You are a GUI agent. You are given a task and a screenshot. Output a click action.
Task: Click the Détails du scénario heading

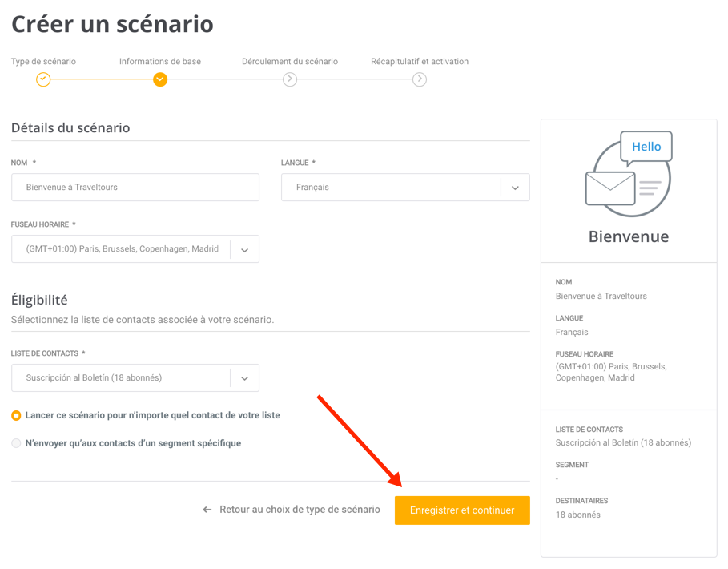(70, 127)
